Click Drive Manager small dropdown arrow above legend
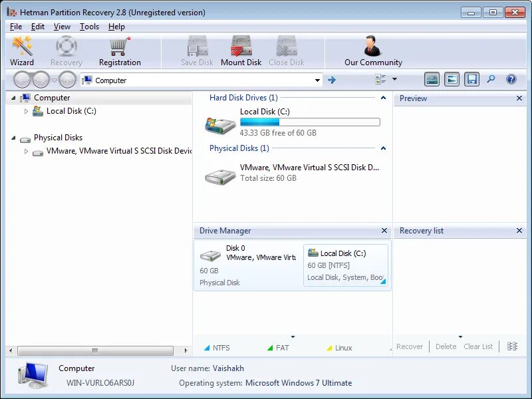The width and height of the screenshot is (532, 399). coord(293,337)
